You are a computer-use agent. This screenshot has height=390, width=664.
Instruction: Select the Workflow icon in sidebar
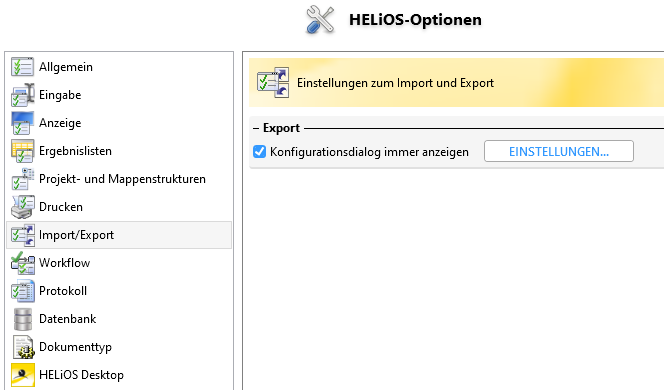point(22,263)
